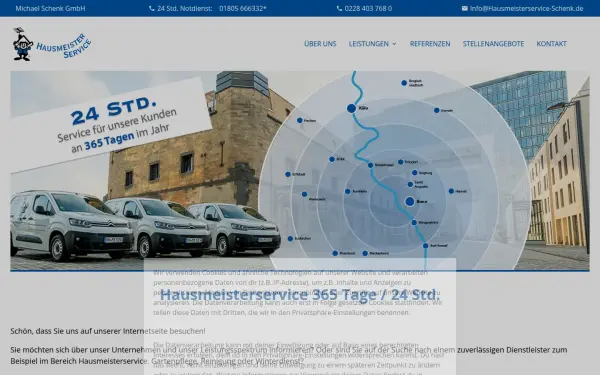
Task: Click the text 'Schön, dass Sie uns auf unserer'
Action: 66,331
